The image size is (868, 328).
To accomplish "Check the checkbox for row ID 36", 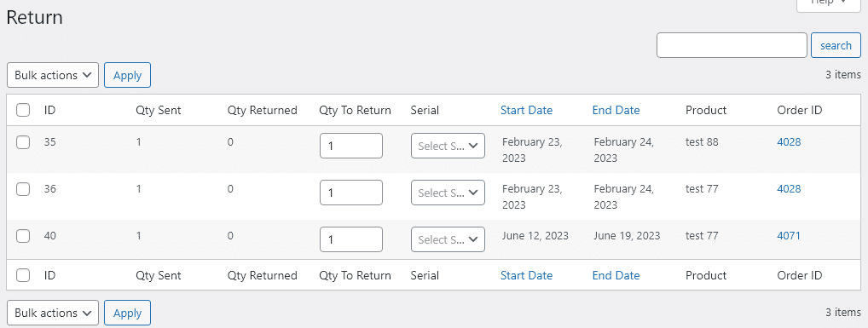I will 23,189.
